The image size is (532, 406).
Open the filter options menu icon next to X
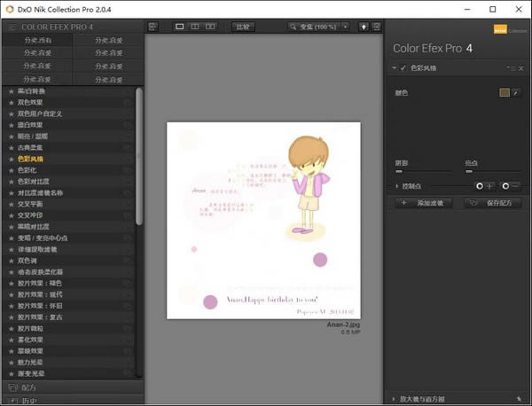coord(512,68)
